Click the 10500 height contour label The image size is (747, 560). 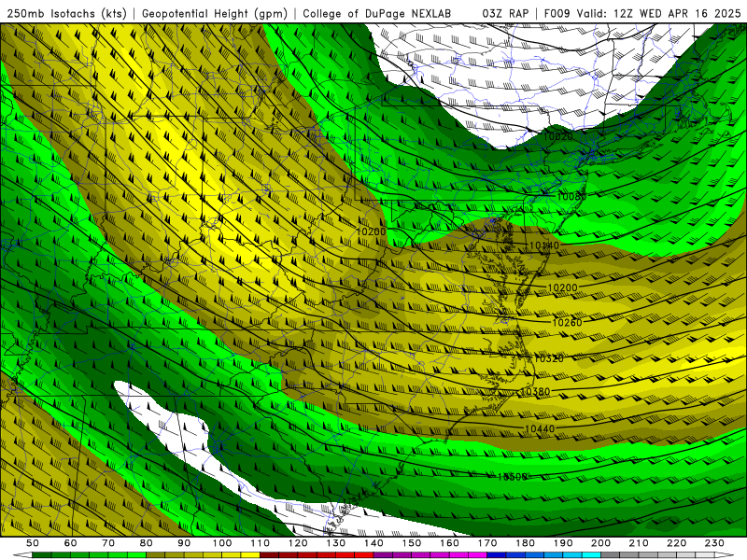tap(512, 477)
